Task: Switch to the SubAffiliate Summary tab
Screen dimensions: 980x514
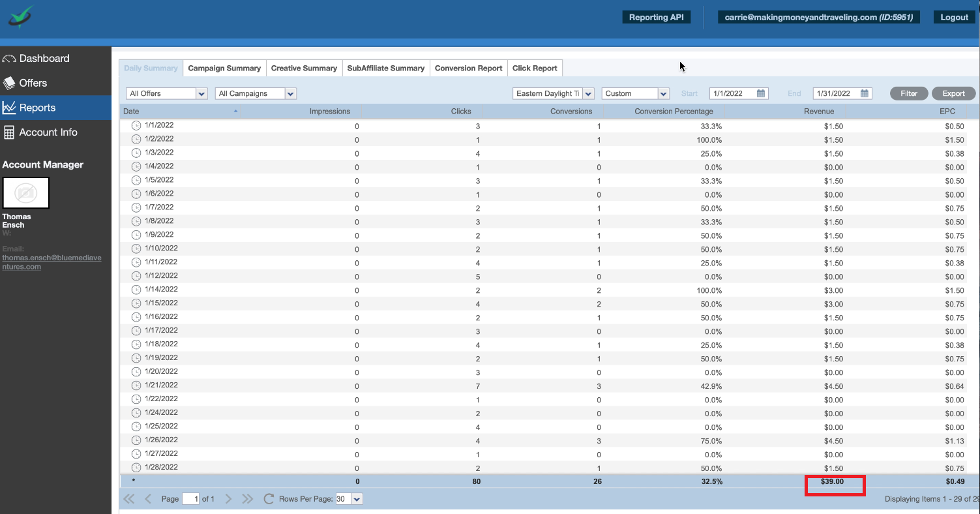Action: tap(386, 68)
